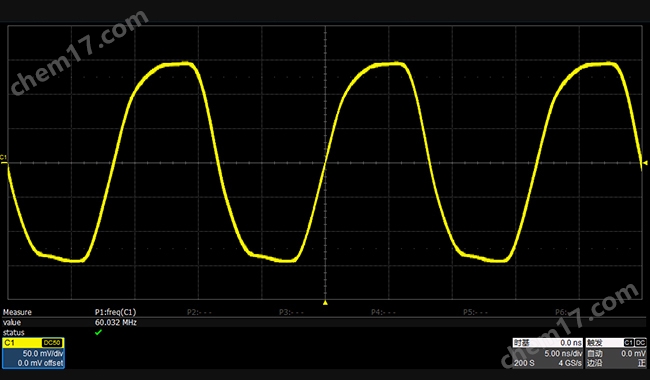Viewport: 650px width, 380px height.
Task: Click the trigger delay triangle below the grid
Action: [325, 303]
